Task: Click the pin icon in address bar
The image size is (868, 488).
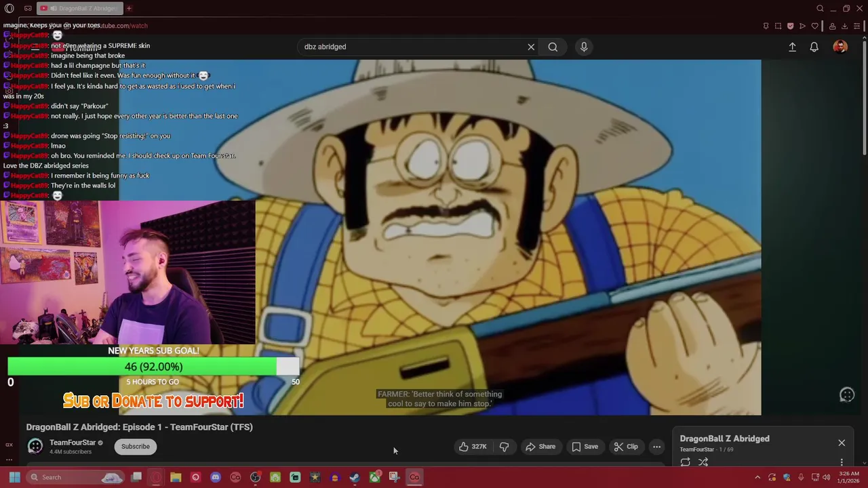Action: coord(766,26)
